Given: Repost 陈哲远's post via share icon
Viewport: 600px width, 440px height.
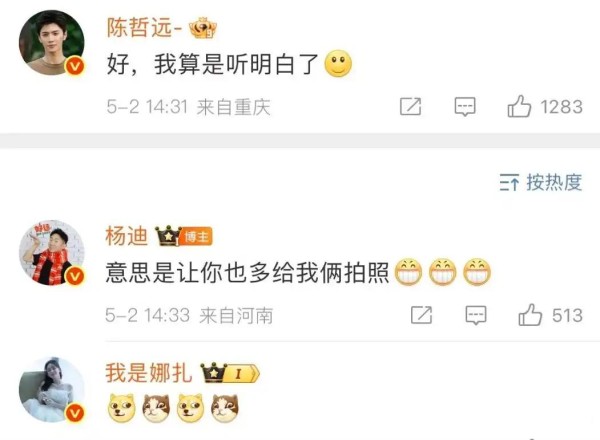Looking at the screenshot, I should click(411, 106).
